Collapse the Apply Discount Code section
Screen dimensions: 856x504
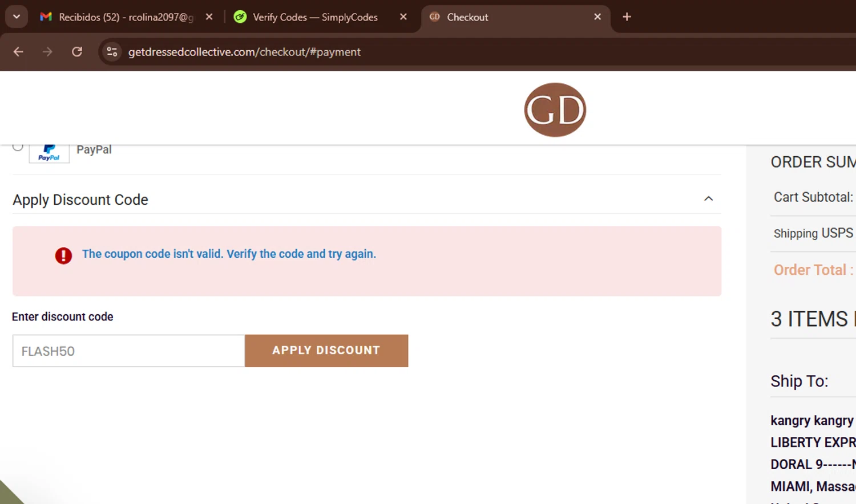[708, 199]
